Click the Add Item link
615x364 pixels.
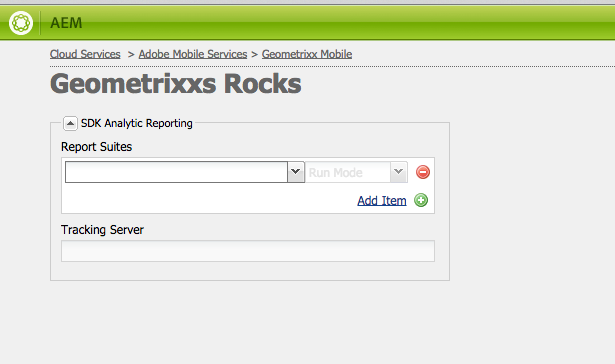pyautogui.click(x=382, y=200)
